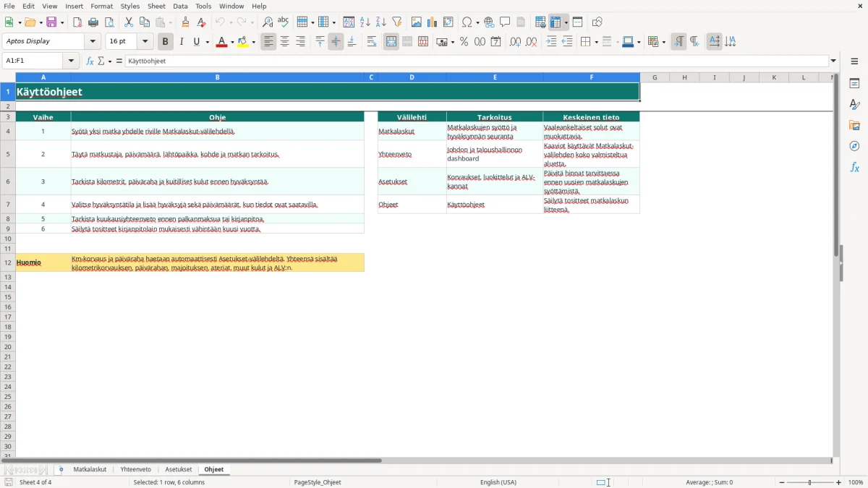
Task: Insert a comment
Action: click(505, 22)
